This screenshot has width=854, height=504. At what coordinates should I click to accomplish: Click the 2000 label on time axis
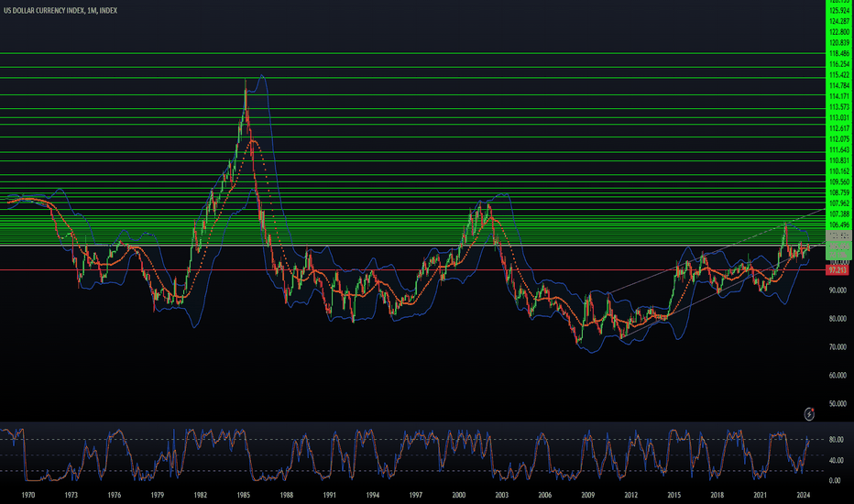pyautogui.click(x=458, y=495)
